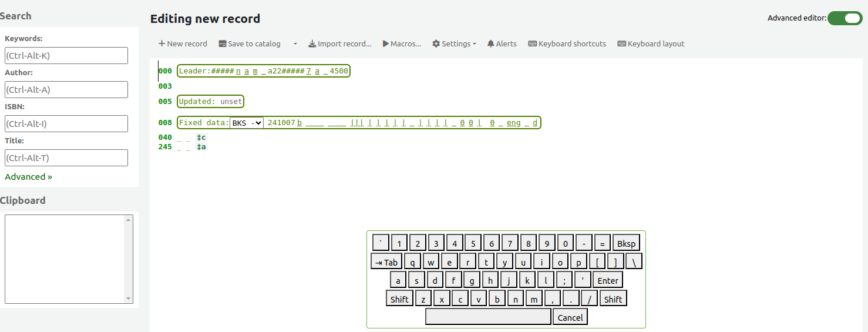Click the New record plus icon
Screen dimensions: 868x332
162,43
